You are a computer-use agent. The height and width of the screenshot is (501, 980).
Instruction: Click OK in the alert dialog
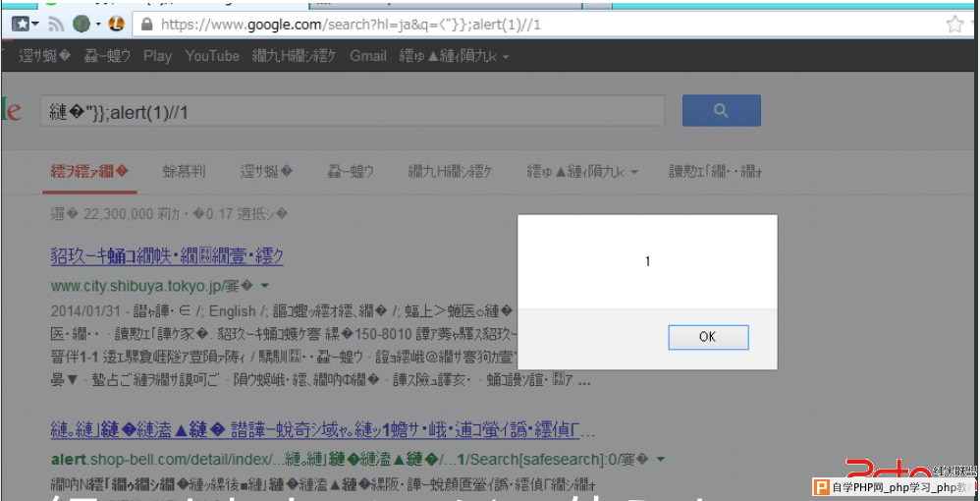(708, 337)
